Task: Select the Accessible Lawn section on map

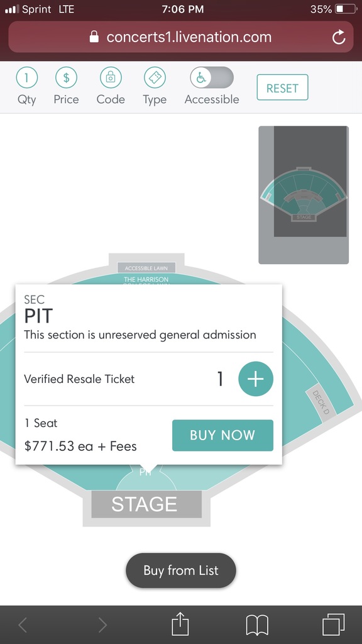Action: click(x=146, y=268)
